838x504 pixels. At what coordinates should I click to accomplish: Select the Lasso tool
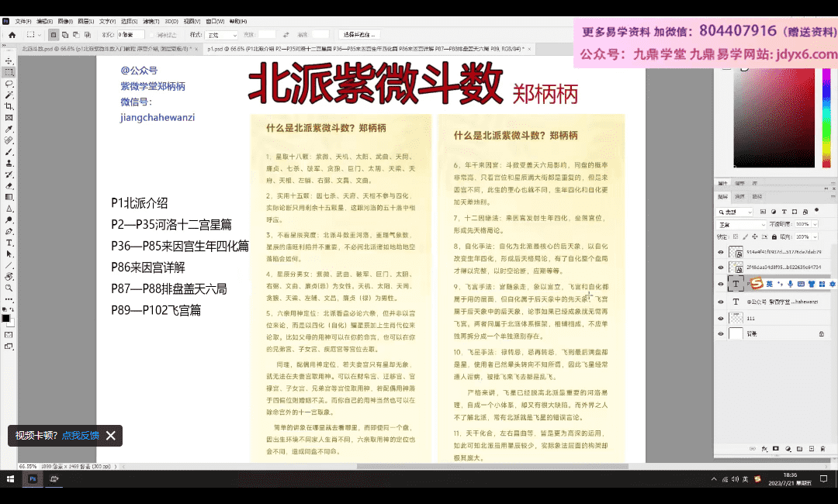[9, 83]
